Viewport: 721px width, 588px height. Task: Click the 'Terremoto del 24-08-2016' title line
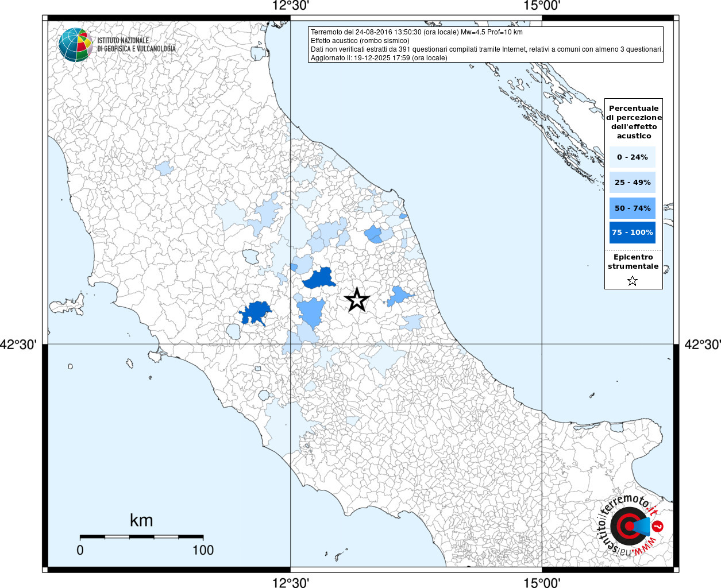point(417,32)
